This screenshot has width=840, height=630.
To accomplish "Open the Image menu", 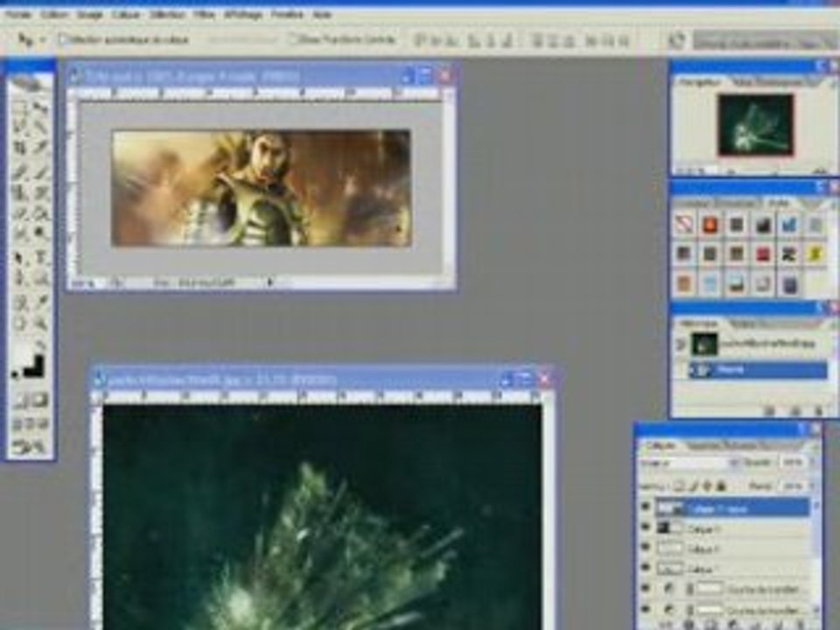I will point(89,15).
